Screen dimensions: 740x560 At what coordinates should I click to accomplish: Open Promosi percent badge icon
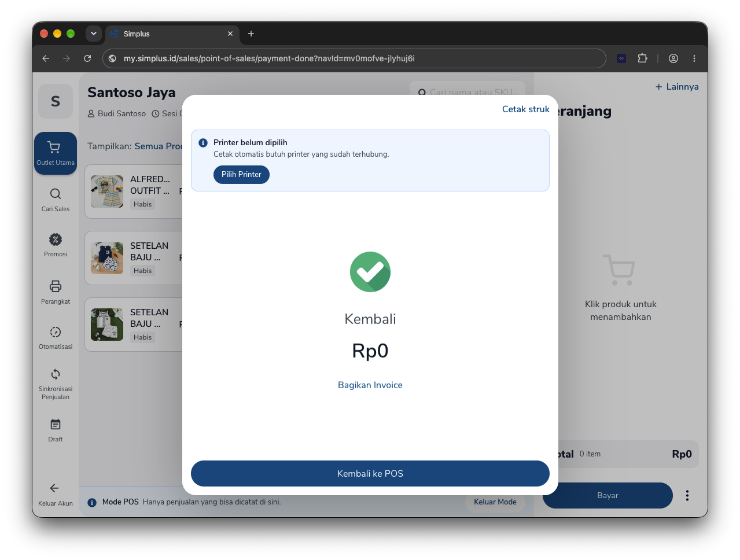pos(56,240)
